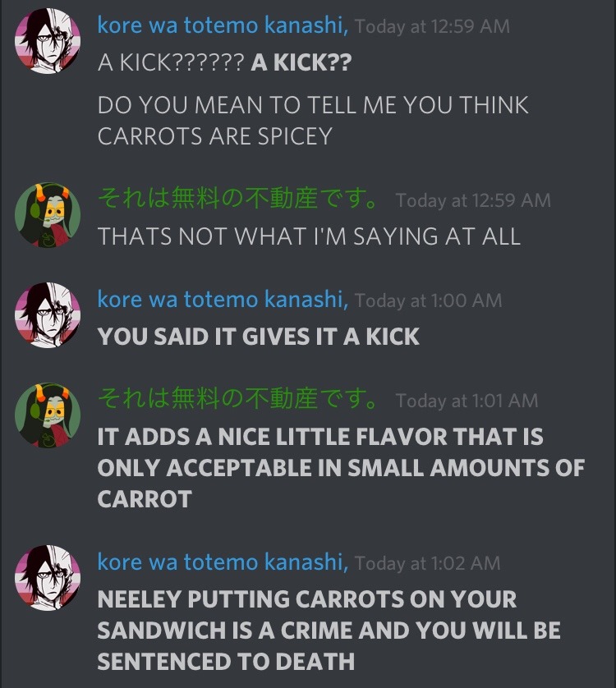
Task: Click the 'Today at 12:59 AM' timestamp of first message
Action: pyautogui.click(x=433, y=26)
